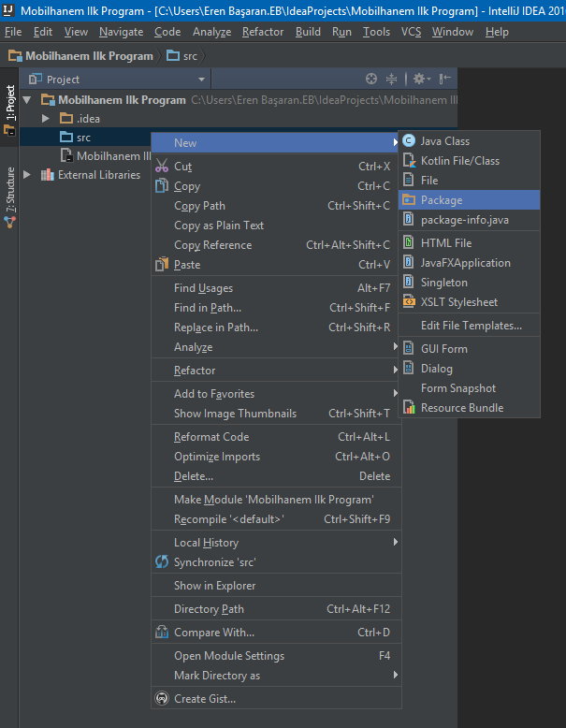This screenshot has width=566, height=728.
Task: Open the Edit menu
Action: [43, 32]
